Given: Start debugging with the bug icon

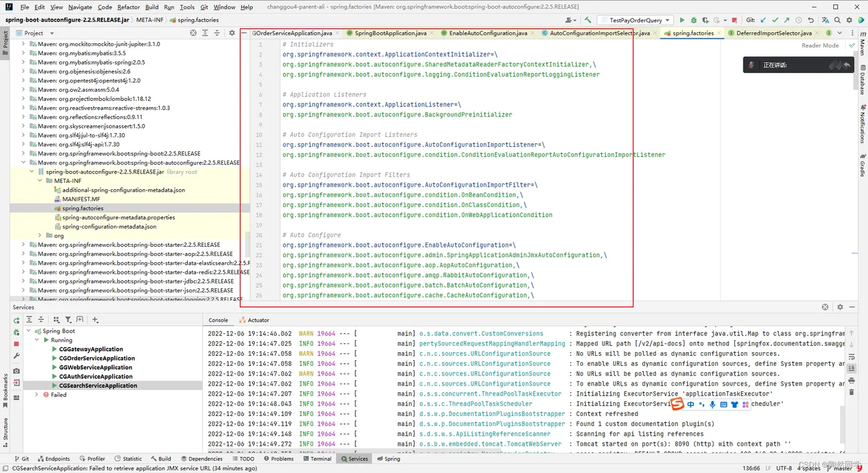Looking at the screenshot, I should pyautogui.click(x=694, y=20).
